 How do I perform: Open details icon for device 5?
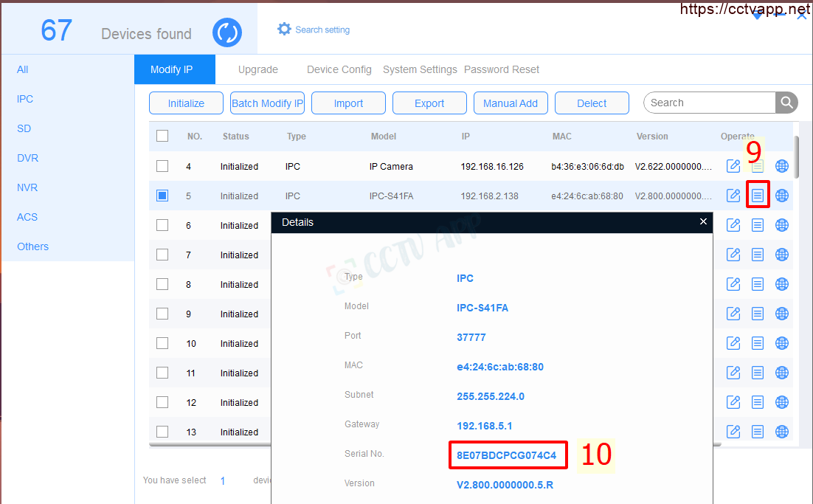[758, 196]
